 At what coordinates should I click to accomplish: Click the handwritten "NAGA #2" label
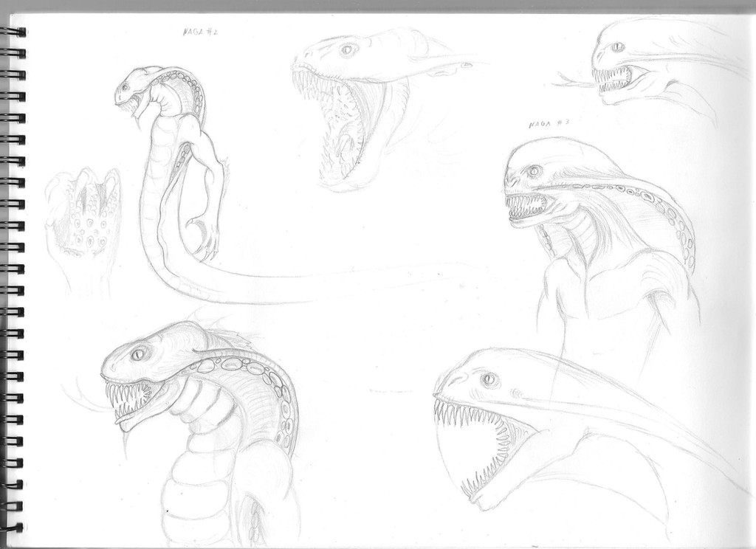(x=201, y=32)
